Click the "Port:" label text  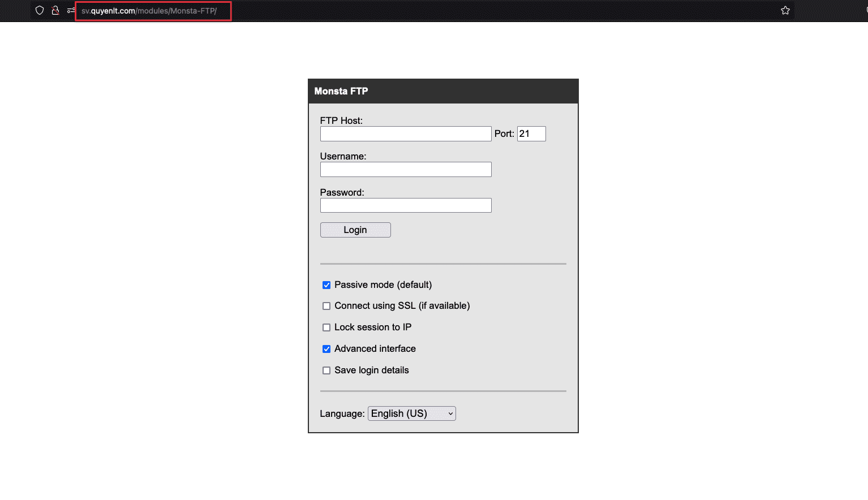coord(504,134)
